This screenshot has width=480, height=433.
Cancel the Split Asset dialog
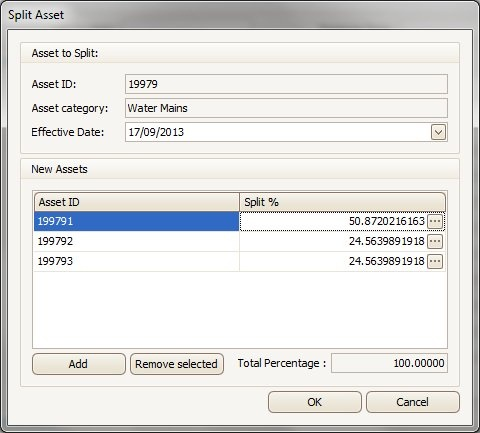(413, 402)
